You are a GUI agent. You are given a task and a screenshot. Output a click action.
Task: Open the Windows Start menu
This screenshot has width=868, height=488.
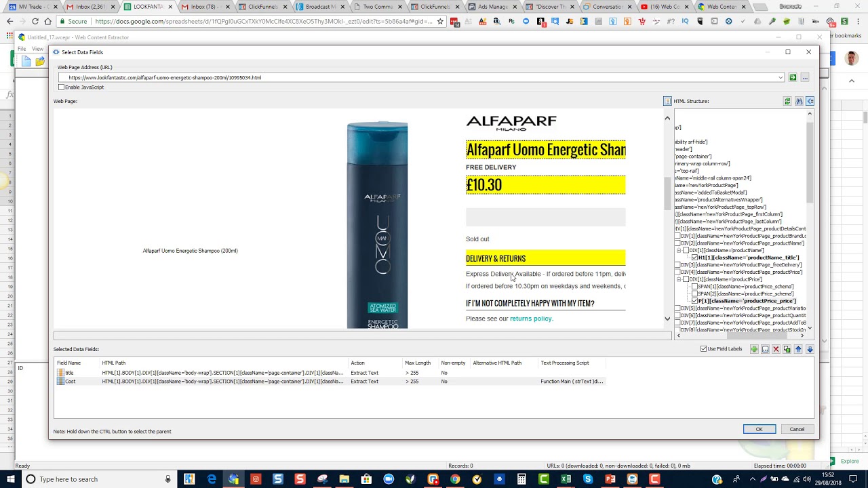coord(9,479)
